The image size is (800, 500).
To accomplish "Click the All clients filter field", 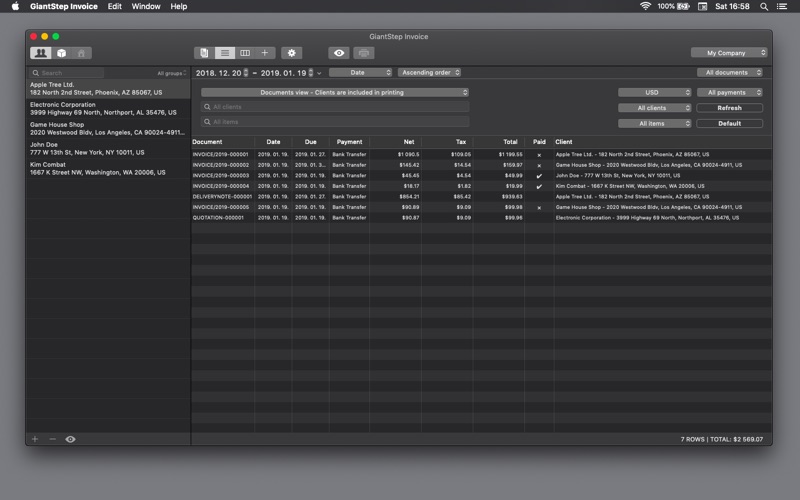I will tap(335, 107).
